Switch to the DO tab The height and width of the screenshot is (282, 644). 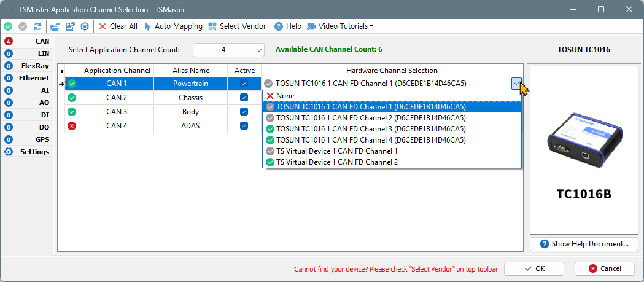pyautogui.click(x=27, y=127)
